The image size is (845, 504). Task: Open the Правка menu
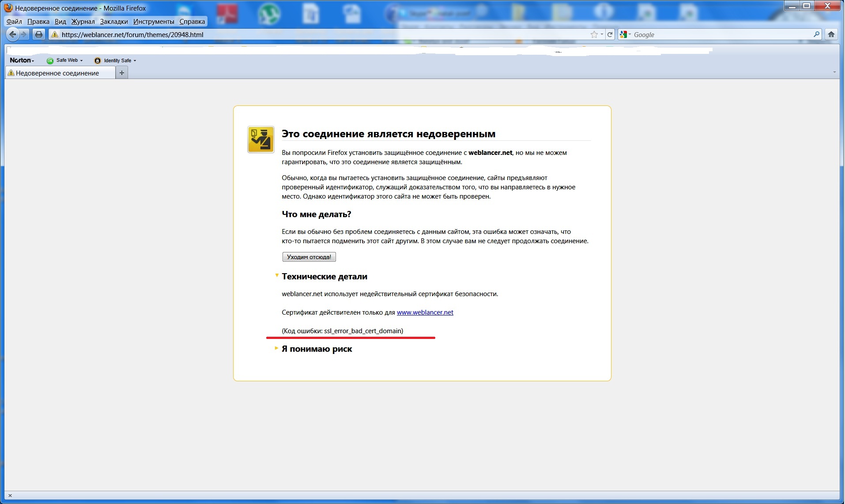[38, 21]
